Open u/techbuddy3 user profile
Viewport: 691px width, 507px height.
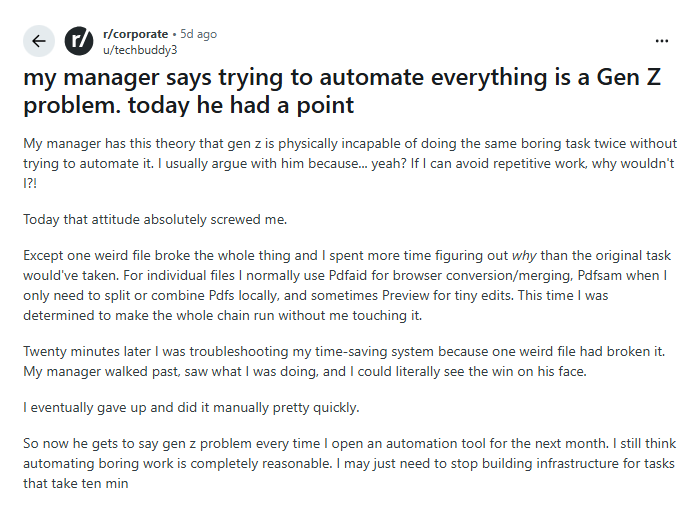click(140, 50)
